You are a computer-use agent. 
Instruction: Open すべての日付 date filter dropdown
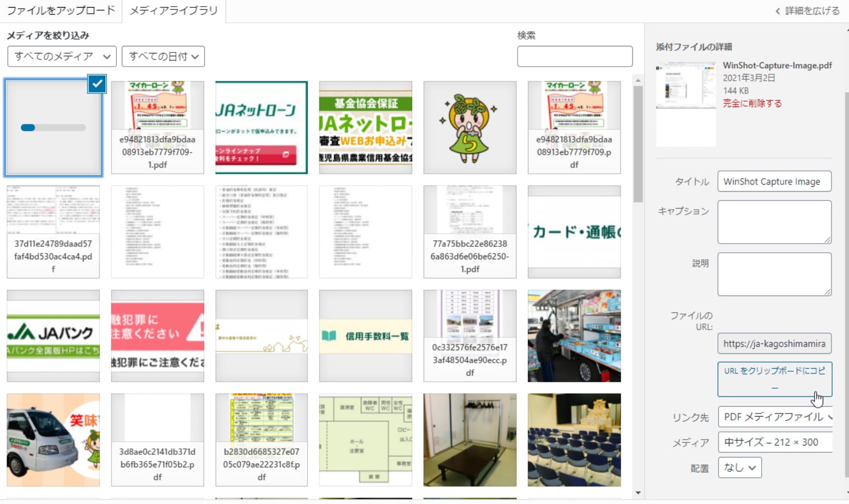tap(163, 56)
